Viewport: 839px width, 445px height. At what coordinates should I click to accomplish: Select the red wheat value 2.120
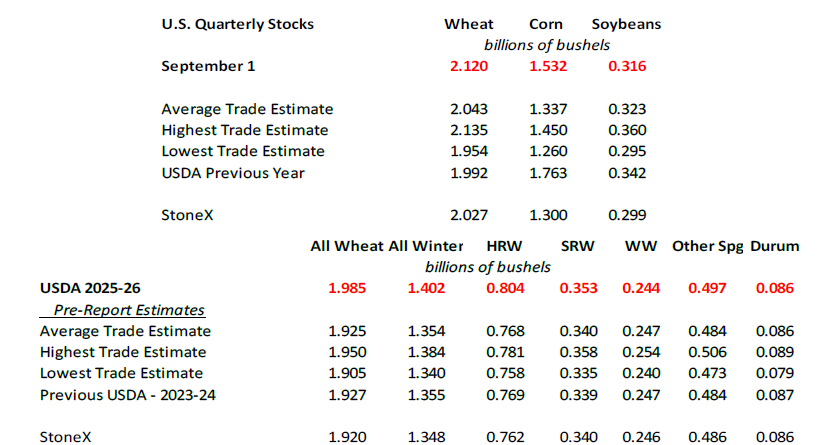pyautogui.click(x=469, y=66)
